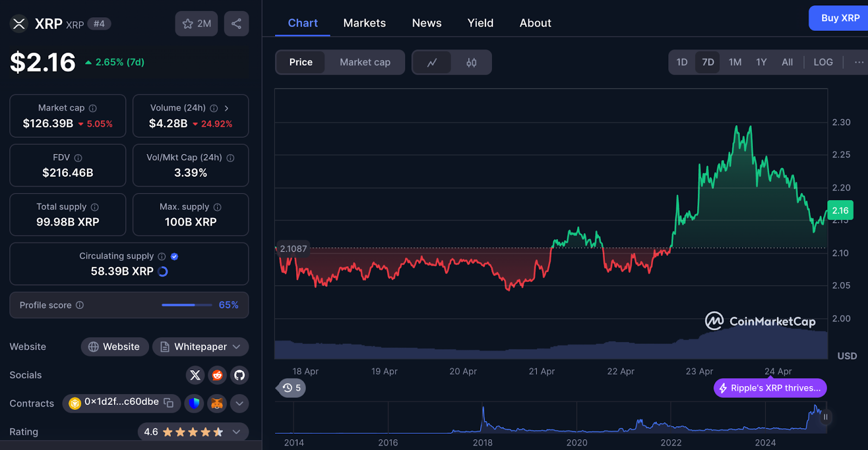
Task: Open the News tab
Action: coord(427,23)
